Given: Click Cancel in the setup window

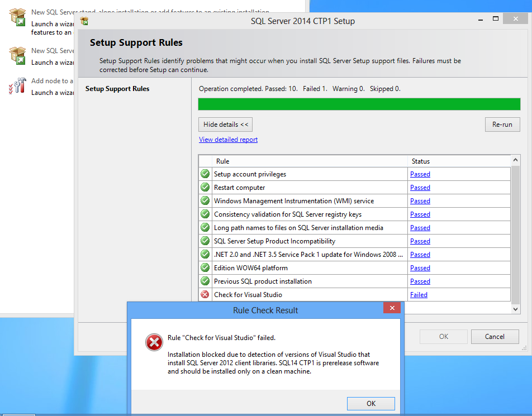Looking at the screenshot, I should tap(495, 336).
